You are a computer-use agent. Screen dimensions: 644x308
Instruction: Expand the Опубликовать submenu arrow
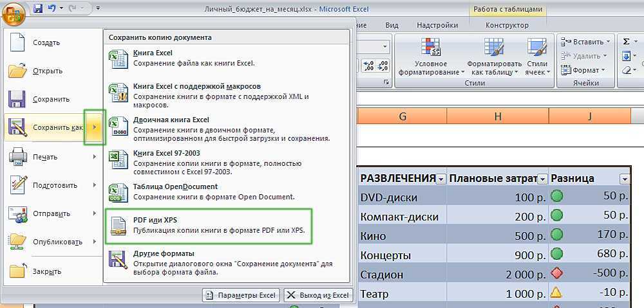tap(95, 242)
